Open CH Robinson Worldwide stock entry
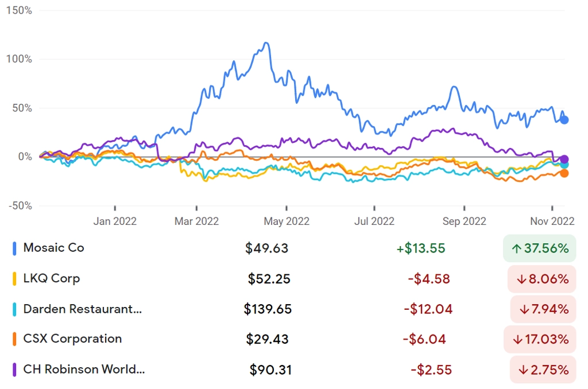Screen dimensions: 588x389 294,369
